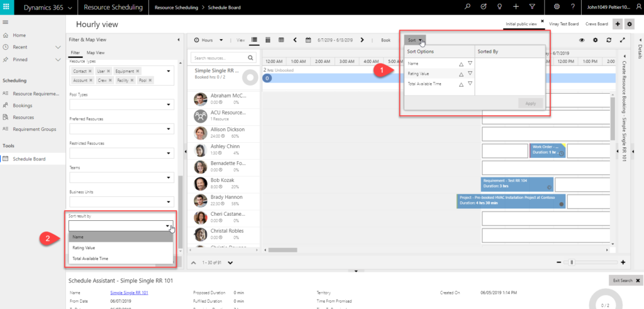This screenshot has height=309, width=644.
Task: Click the Book button in toolbar
Action: pos(386,40)
